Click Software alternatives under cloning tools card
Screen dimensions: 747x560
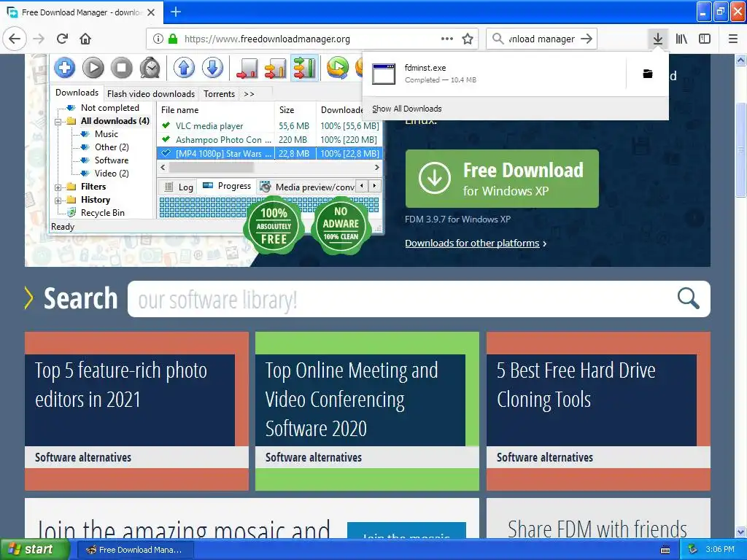tap(545, 458)
